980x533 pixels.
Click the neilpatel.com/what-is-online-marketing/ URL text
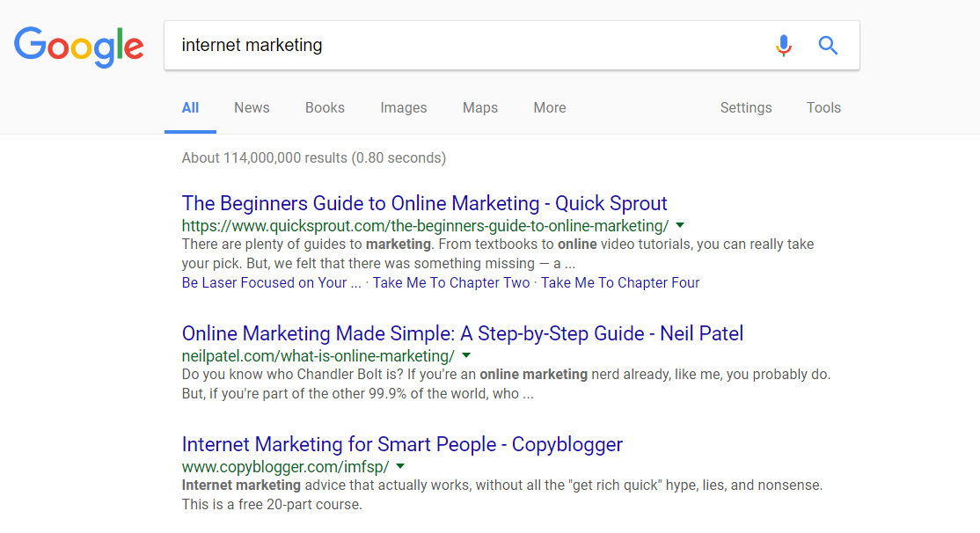click(318, 356)
